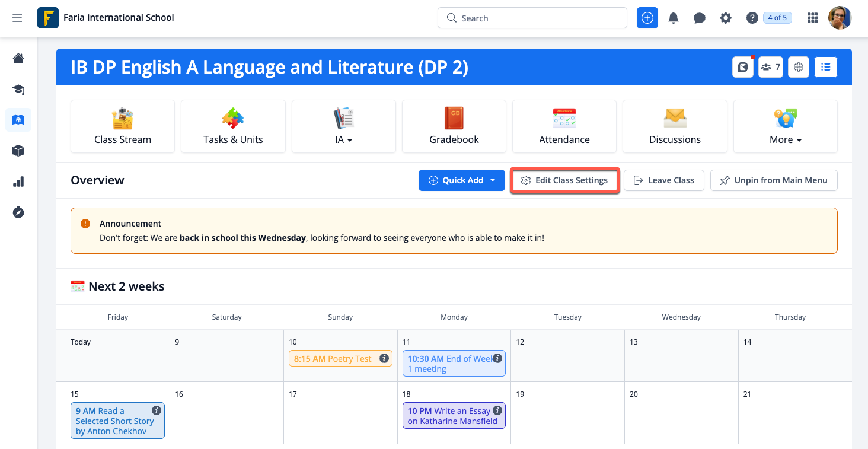Screen dimensions: 868x449
Task: Open the Gradebook for this class
Action: point(454,126)
